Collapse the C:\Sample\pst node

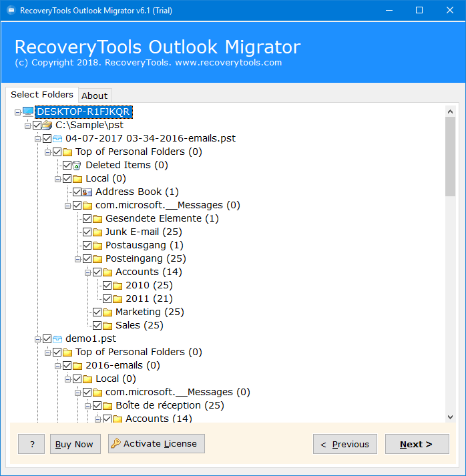point(27,126)
